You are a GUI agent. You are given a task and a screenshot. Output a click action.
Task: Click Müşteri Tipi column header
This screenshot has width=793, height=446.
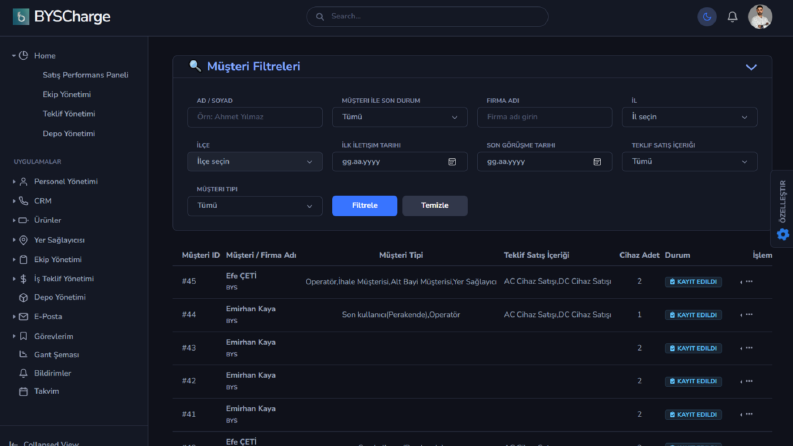[401, 255]
